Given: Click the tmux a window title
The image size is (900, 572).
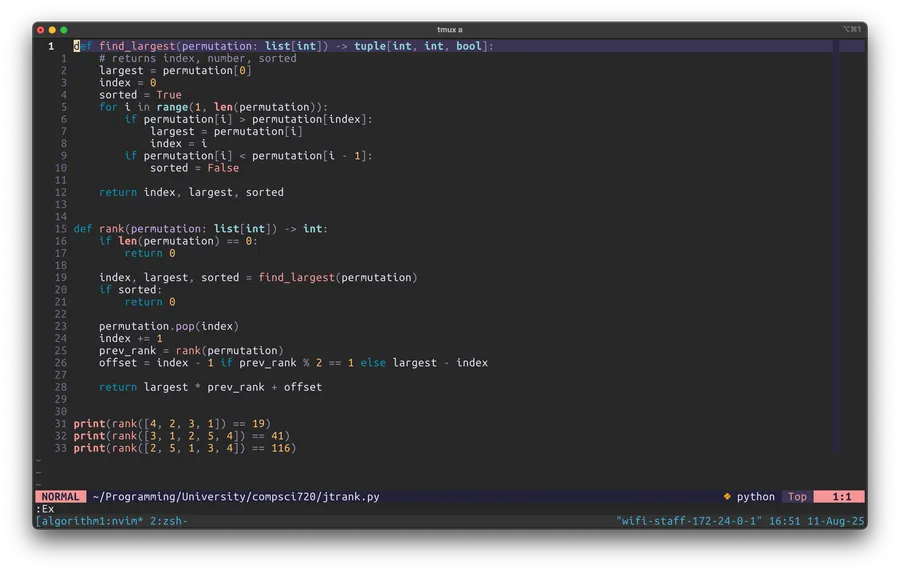Looking at the screenshot, I should 449,29.
